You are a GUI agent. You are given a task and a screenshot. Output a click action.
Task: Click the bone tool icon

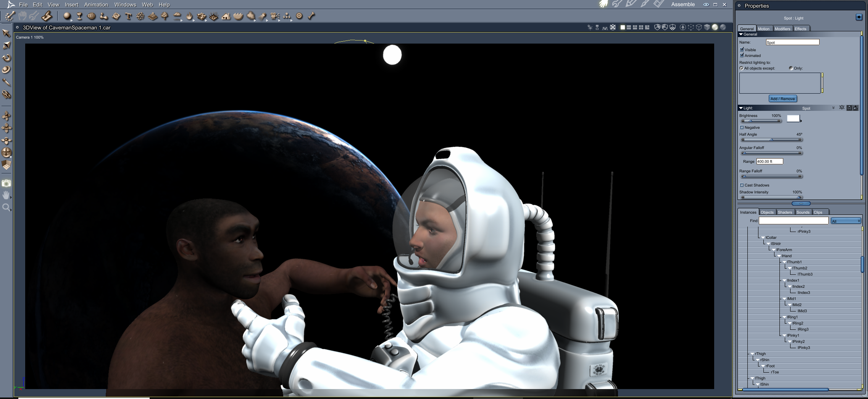311,16
